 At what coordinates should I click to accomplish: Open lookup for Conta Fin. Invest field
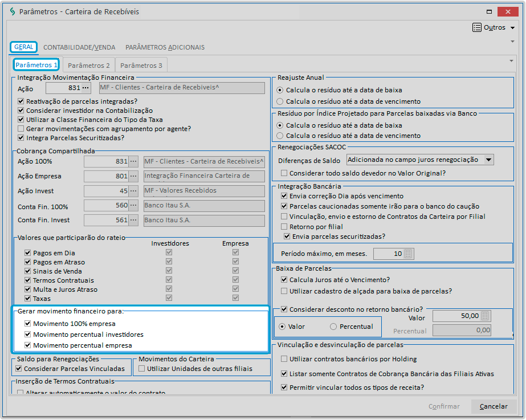point(134,221)
